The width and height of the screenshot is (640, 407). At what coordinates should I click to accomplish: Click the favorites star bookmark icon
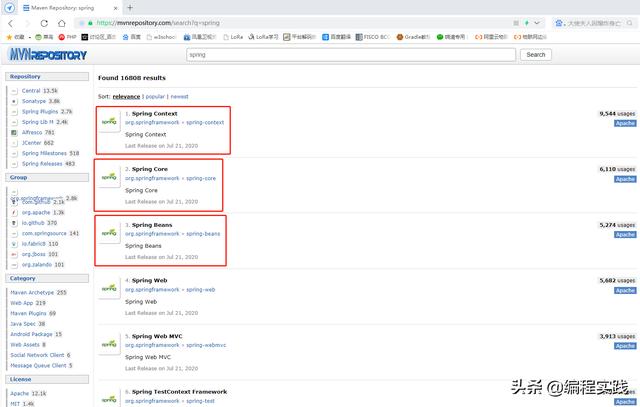pyautogui.click(x=9, y=37)
